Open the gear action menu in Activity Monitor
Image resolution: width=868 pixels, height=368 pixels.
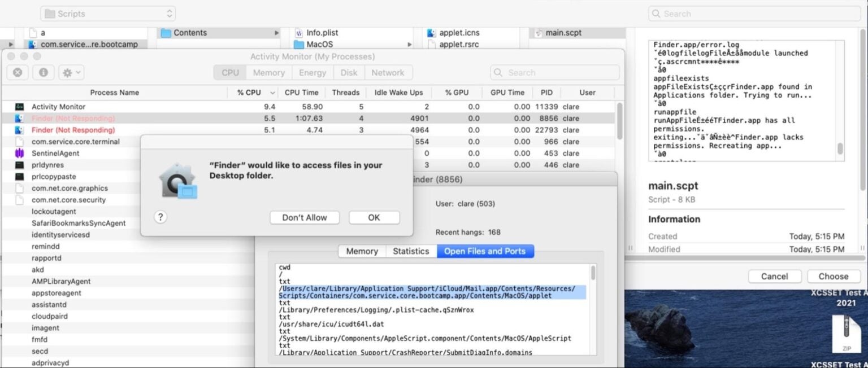click(67, 72)
